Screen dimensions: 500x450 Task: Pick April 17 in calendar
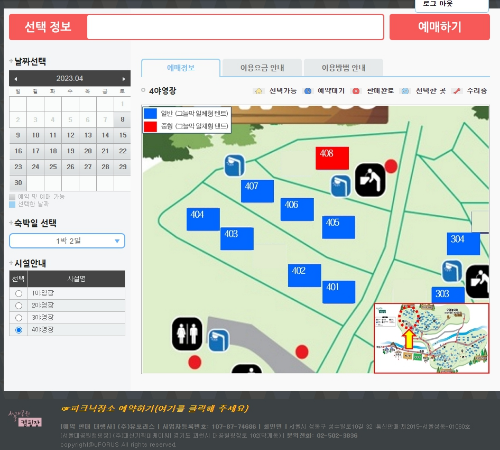coord(36,151)
